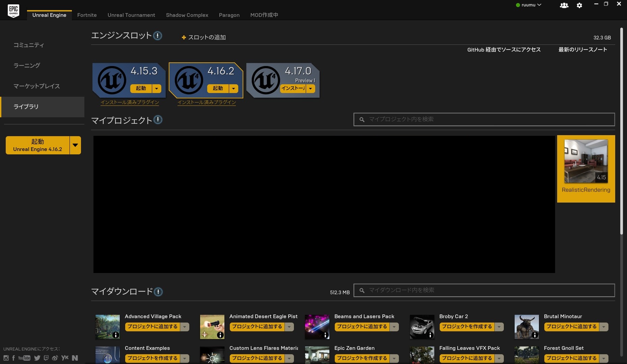Open the friends list icon
This screenshot has height=364, width=627.
[564, 5]
